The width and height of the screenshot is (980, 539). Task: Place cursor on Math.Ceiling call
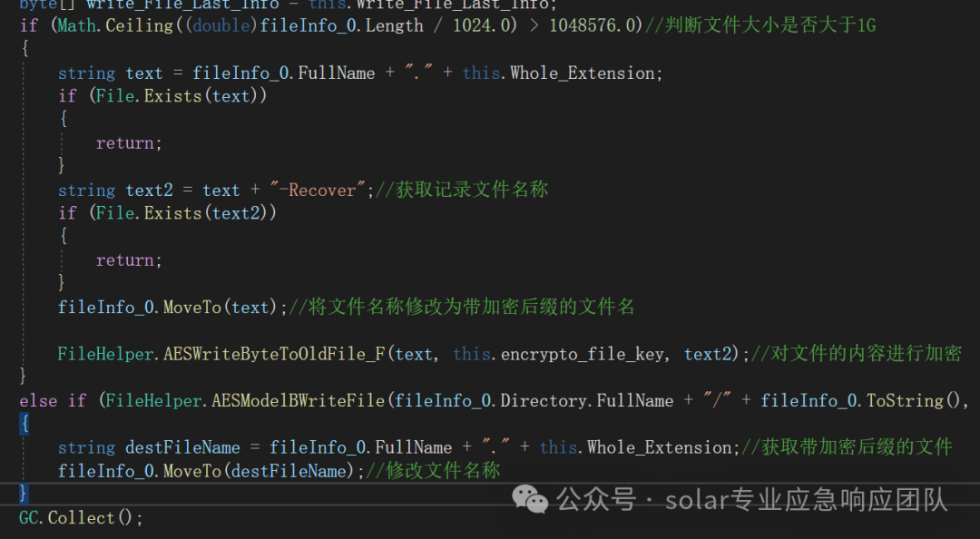[x=115, y=25]
